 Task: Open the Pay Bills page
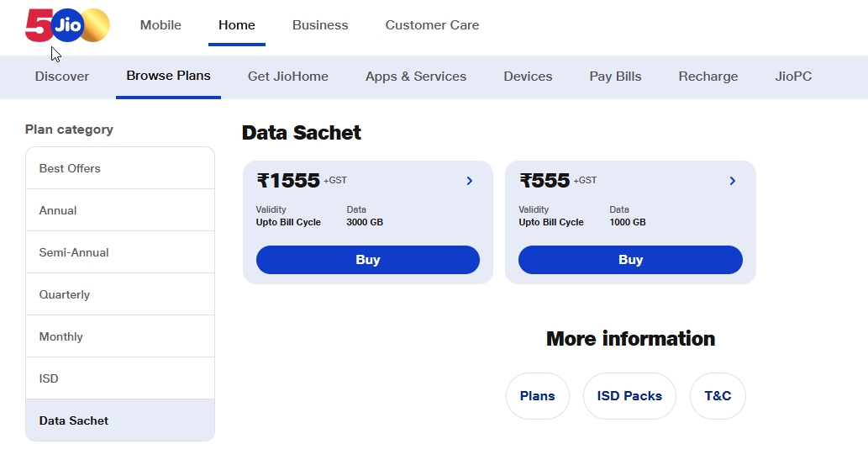pyautogui.click(x=615, y=77)
